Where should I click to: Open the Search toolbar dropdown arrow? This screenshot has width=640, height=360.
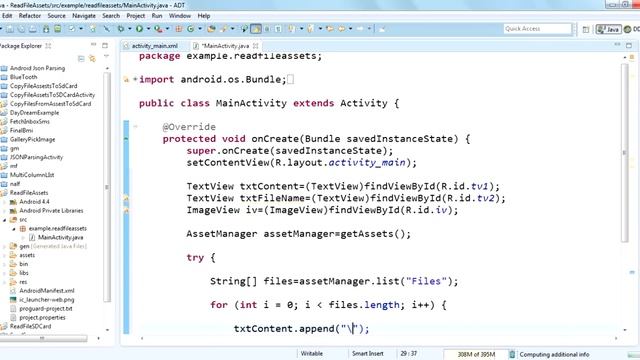tap(233, 29)
